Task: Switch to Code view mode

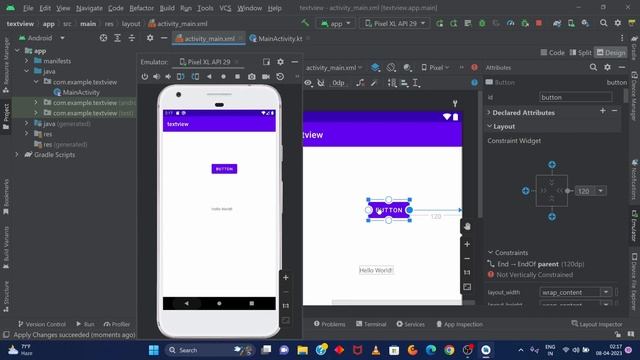Action: [552, 52]
